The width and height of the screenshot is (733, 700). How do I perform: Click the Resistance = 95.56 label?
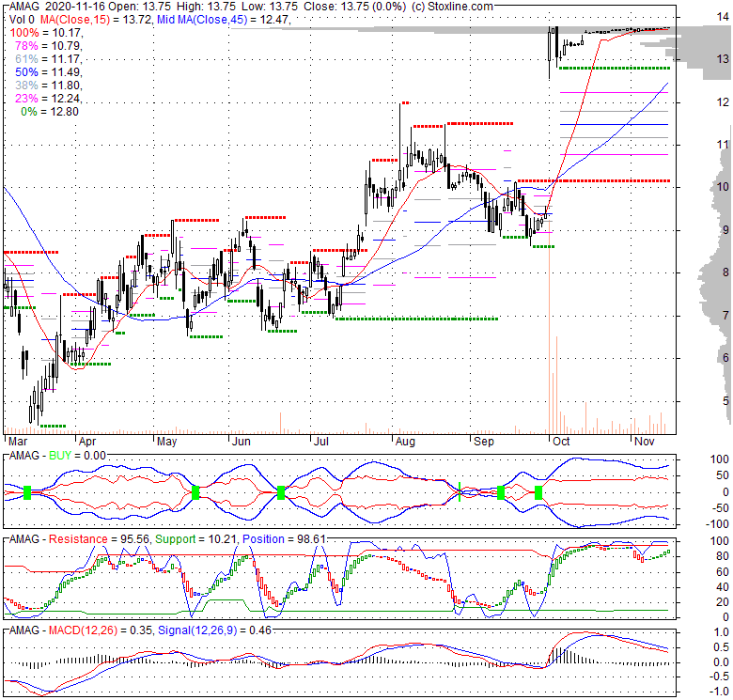(99, 538)
